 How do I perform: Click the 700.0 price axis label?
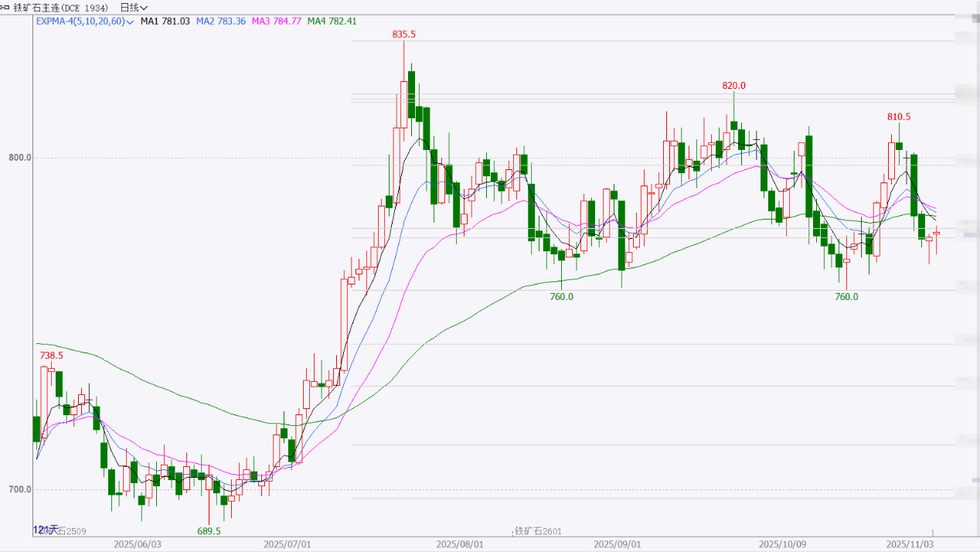tap(19, 489)
